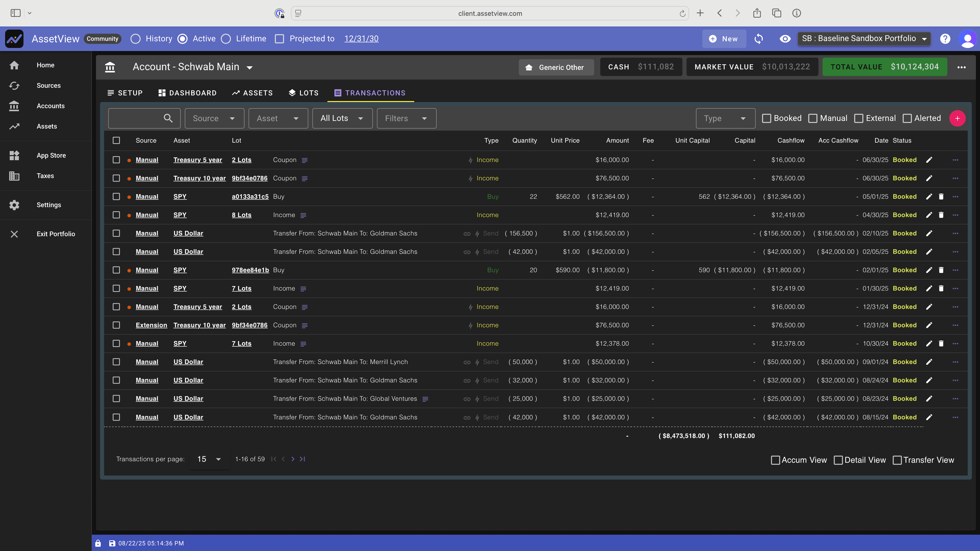Click the eye visibility icon in header

[785, 39]
